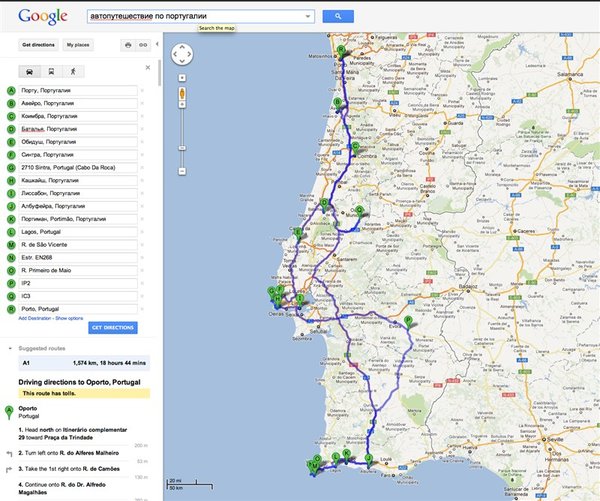Viewport: 600px width, 501px height.
Task: Open the Get directions tab
Action: (39, 45)
